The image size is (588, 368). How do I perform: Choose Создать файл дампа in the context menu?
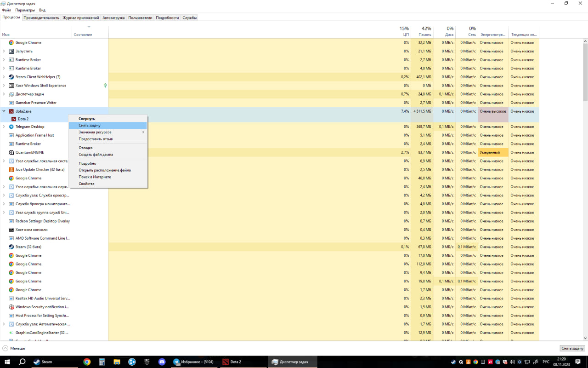point(108,155)
